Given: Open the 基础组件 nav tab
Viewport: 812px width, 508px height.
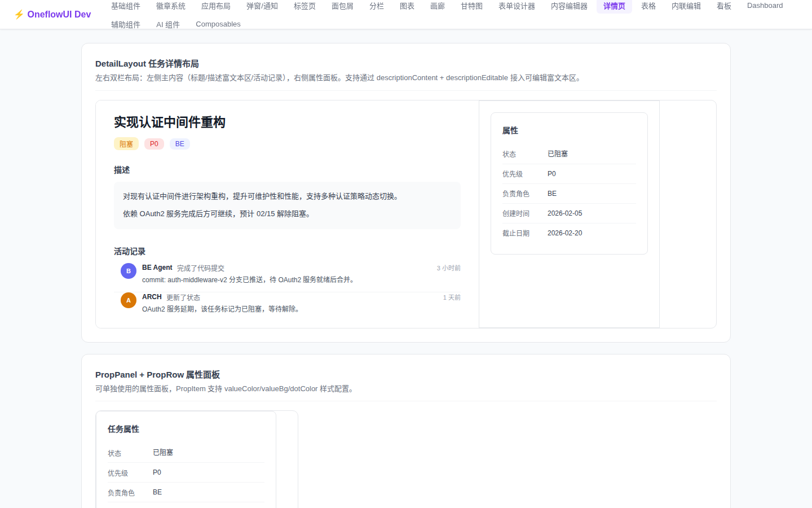Looking at the screenshot, I should point(126,6).
